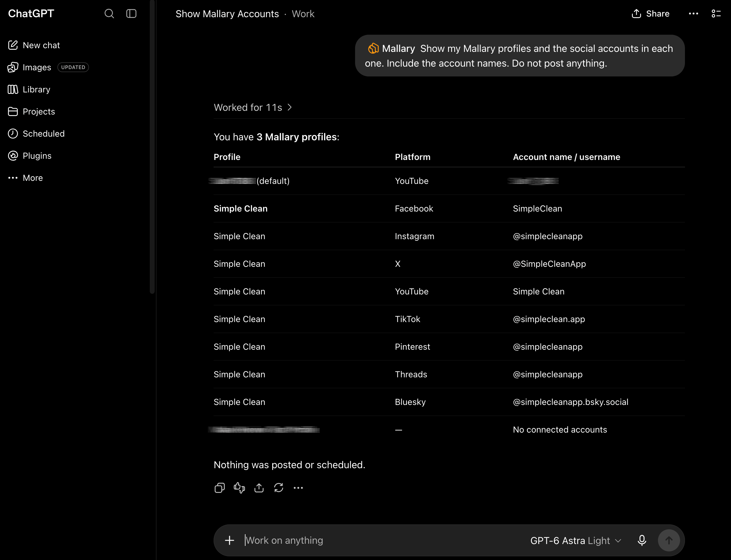Click the Instagram platform cell
Image resolution: width=731 pixels, height=560 pixels.
[x=415, y=236]
